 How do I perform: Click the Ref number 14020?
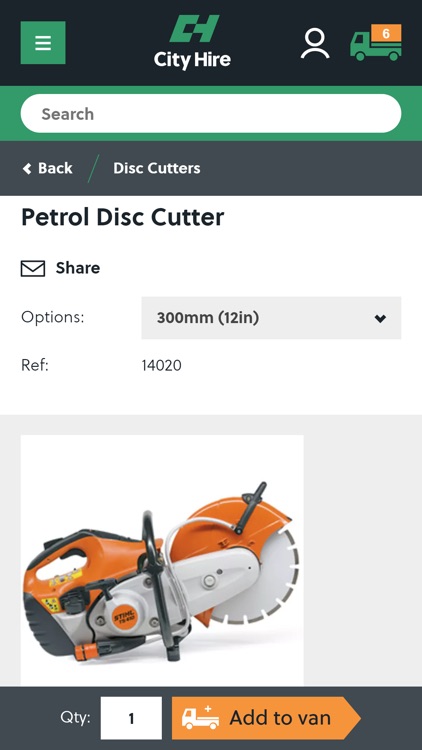(x=162, y=366)
